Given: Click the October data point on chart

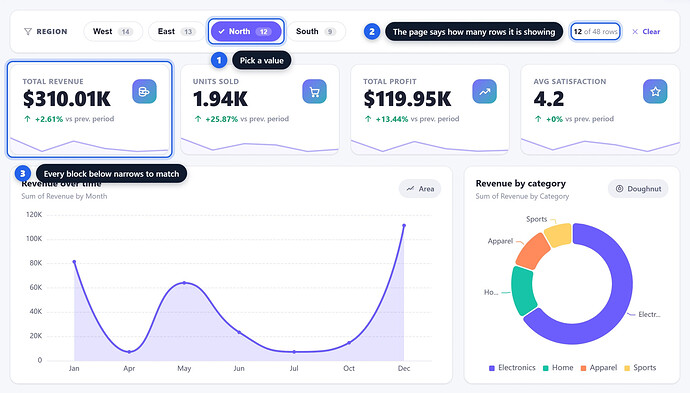Looking at the screenshot, I should (349, 342).
